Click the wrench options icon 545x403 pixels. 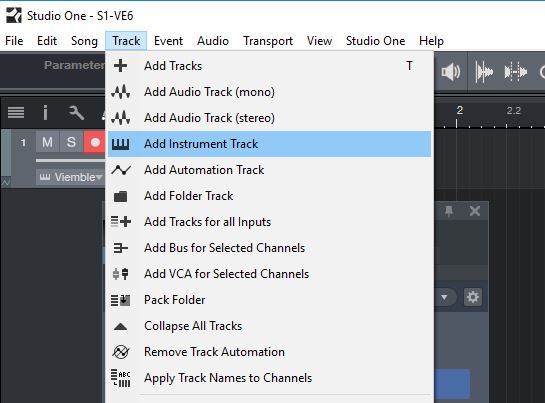pyautogui.click(x=76, y=113)
